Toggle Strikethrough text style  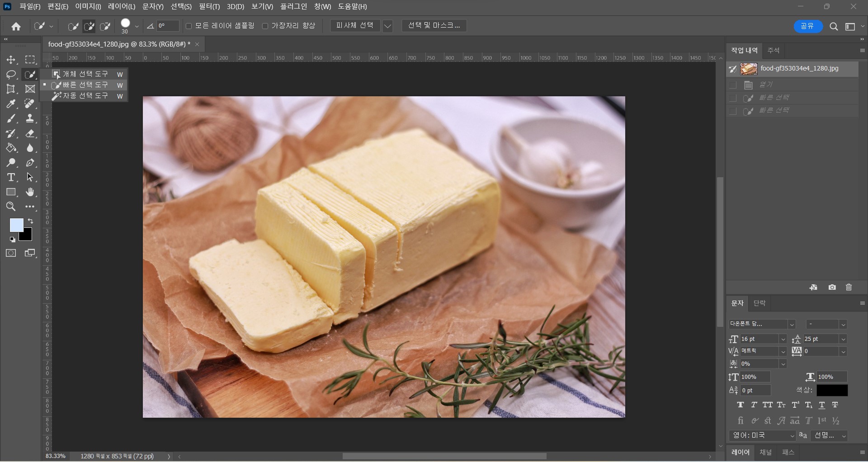click(x=835, y=405)
